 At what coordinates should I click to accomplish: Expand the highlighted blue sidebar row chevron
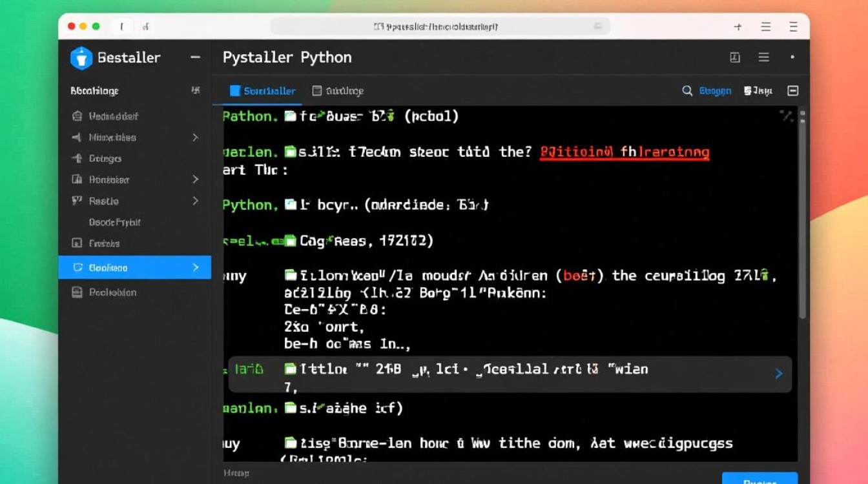coord(195,267)
